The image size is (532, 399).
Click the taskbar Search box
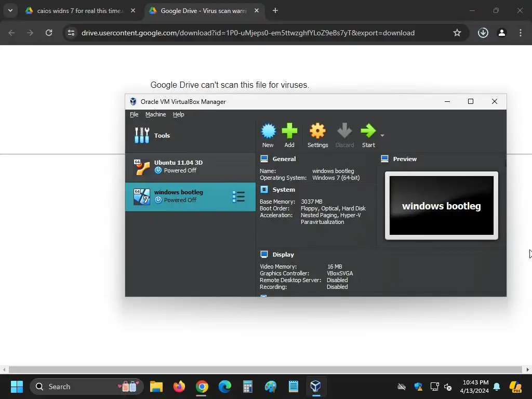pyautogui.click(x=87, y=387)
